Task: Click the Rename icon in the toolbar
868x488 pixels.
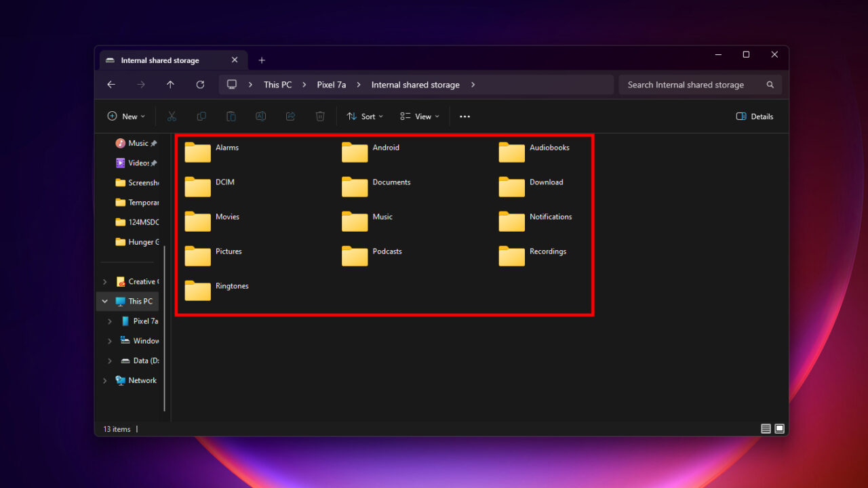Action: (x=261, y=116)
